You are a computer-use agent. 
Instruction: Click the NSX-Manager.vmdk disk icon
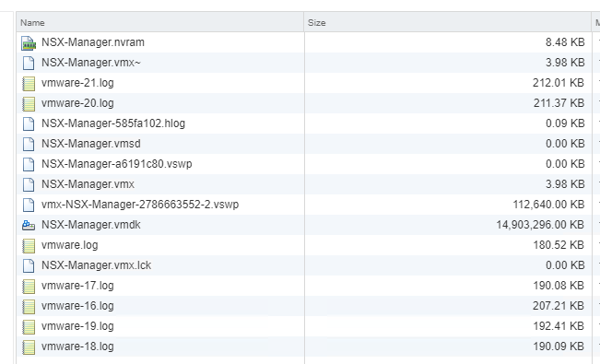pyautogui.click(x=29, y=225)
